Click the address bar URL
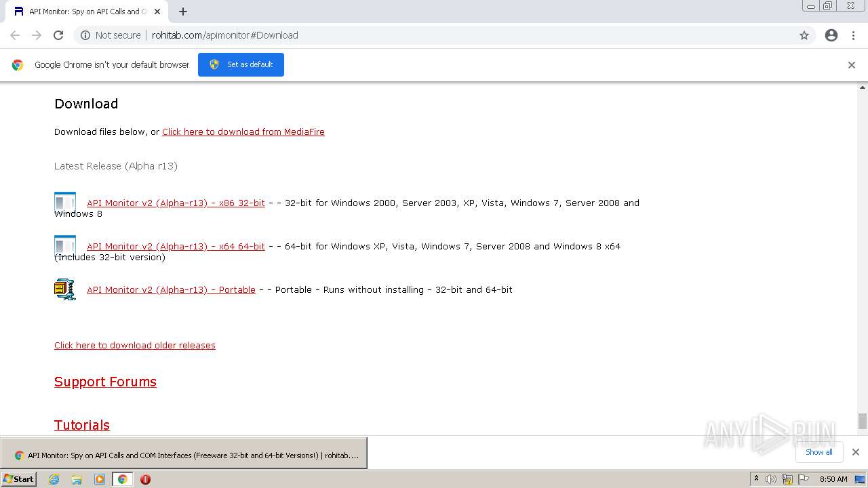The height and width of the screenshot is (488, 868). [225, 35]
